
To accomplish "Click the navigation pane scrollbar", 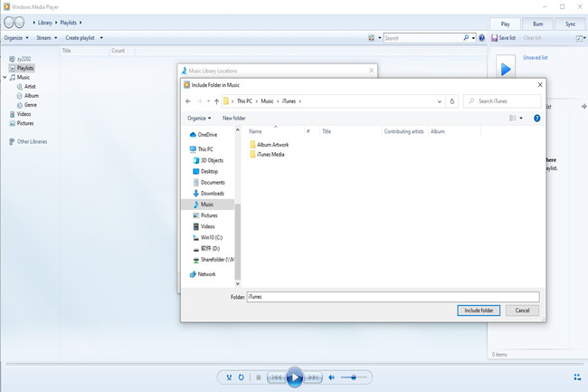I will click(x=237, y=242).
